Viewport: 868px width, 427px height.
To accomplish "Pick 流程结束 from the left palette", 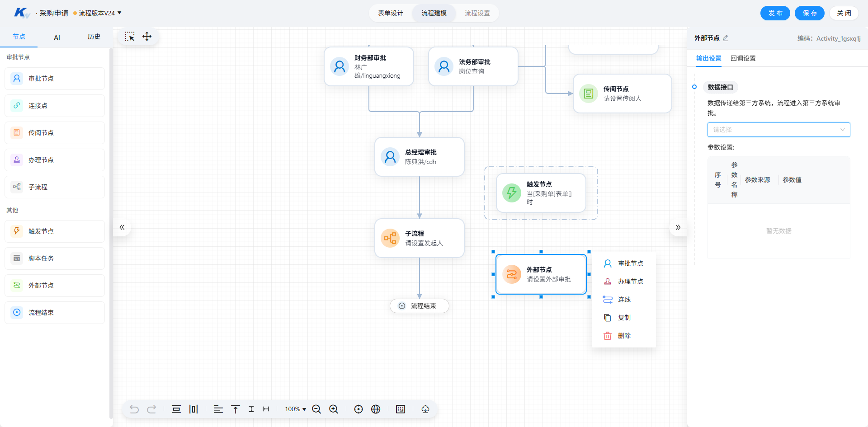I will (55, 313).
